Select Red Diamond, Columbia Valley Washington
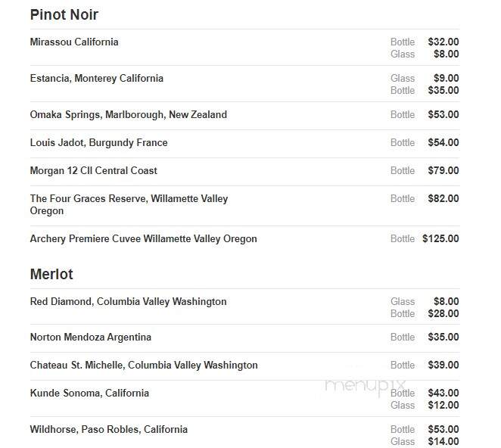Viewport: 501px width, 448px height. [x=128, y=302]
